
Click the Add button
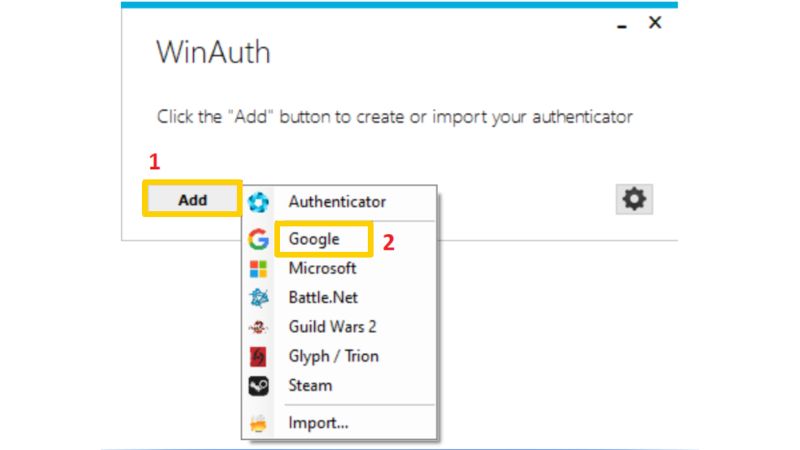click(192, 199)
